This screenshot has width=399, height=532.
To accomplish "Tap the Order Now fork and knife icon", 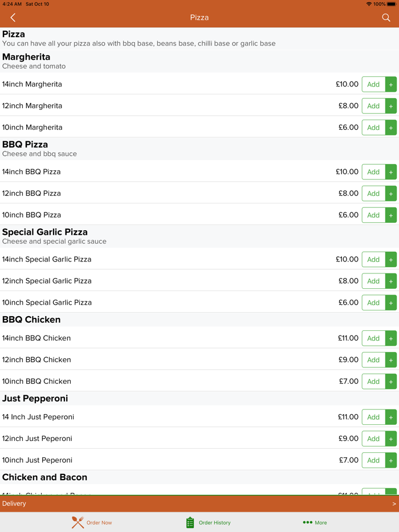I will pos(78,522).
